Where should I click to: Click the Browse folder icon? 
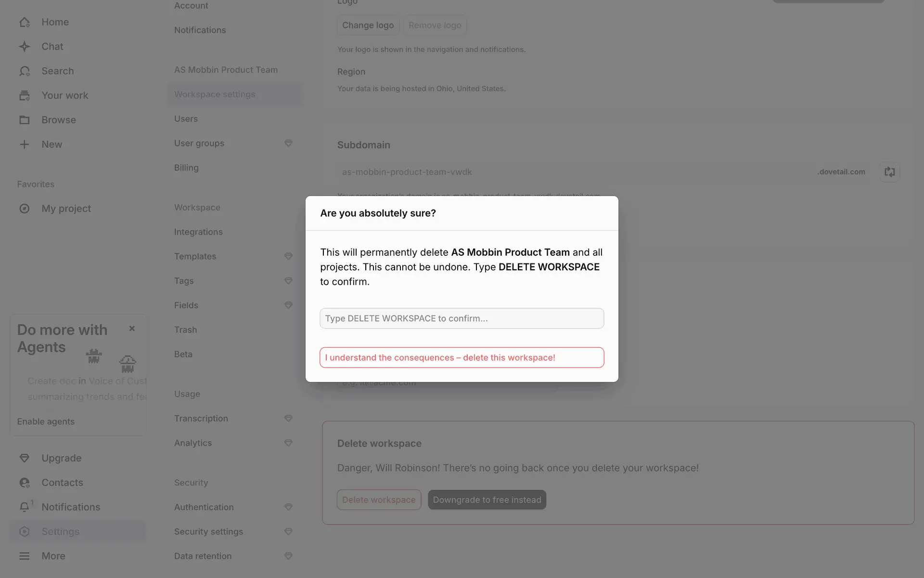[25, 120]
